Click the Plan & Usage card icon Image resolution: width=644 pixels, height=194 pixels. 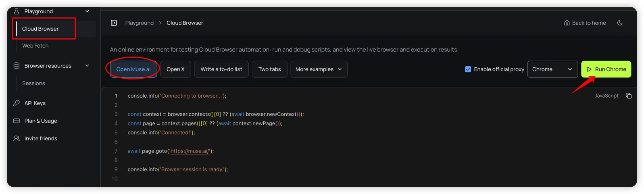17,121
